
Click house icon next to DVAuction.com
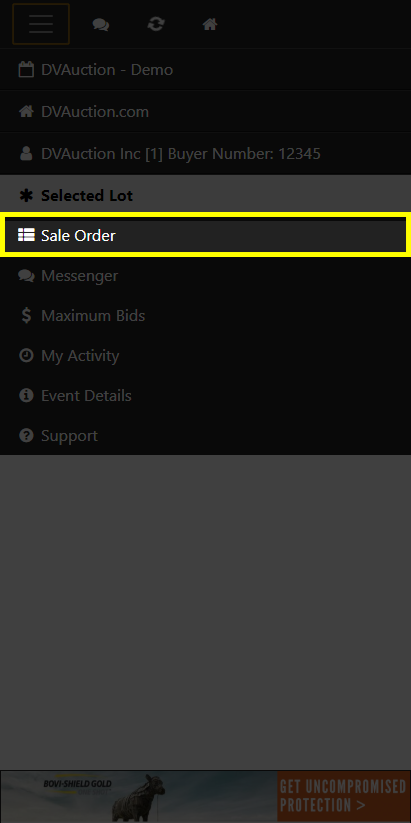click(x=26, y=111)
